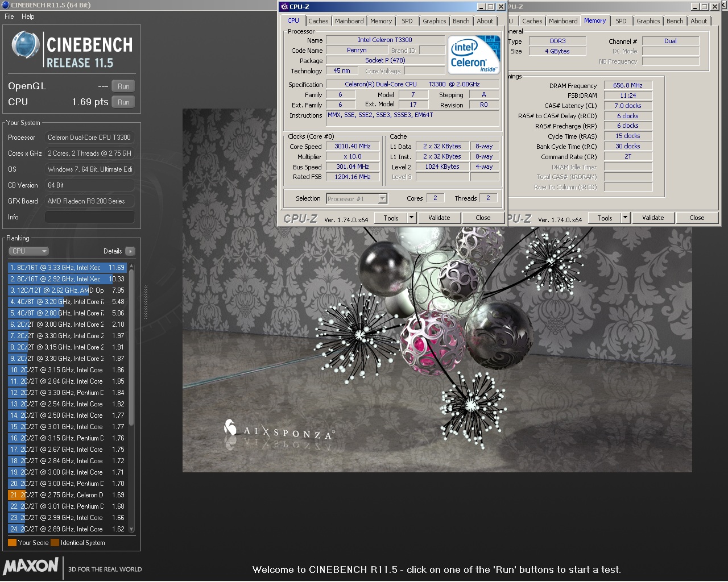Click Tools button in front CPU-Z window
This screenshot has height=582, width=728.
coord(391,218)
